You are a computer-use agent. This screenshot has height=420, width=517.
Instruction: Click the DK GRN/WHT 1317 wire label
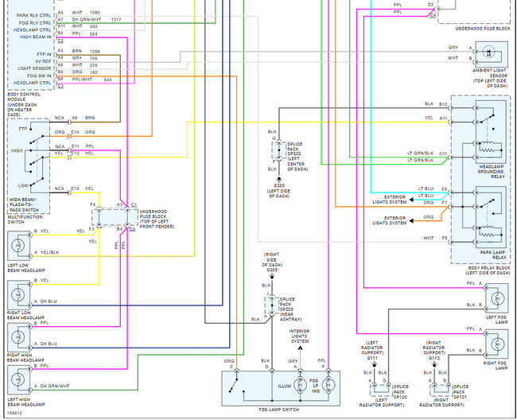coord(96,19)
